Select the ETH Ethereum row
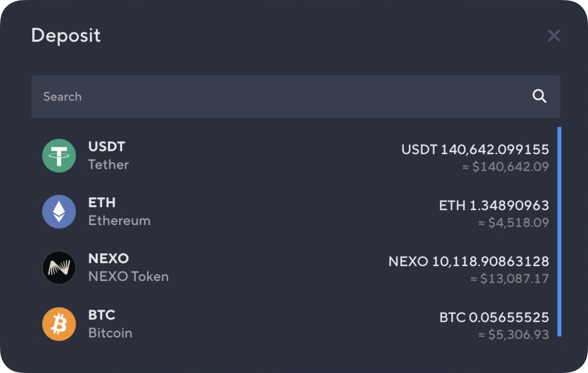The height and width of the screenshot is (373, 588). [294, 212]
